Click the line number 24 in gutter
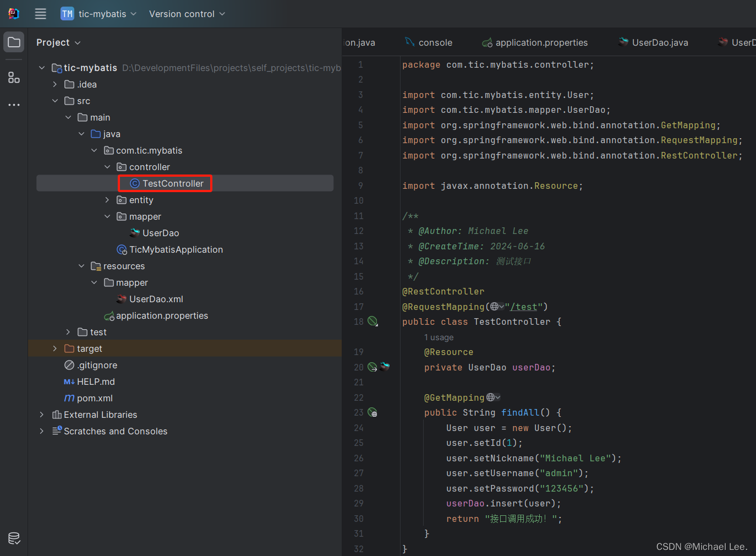 [359, 428]
